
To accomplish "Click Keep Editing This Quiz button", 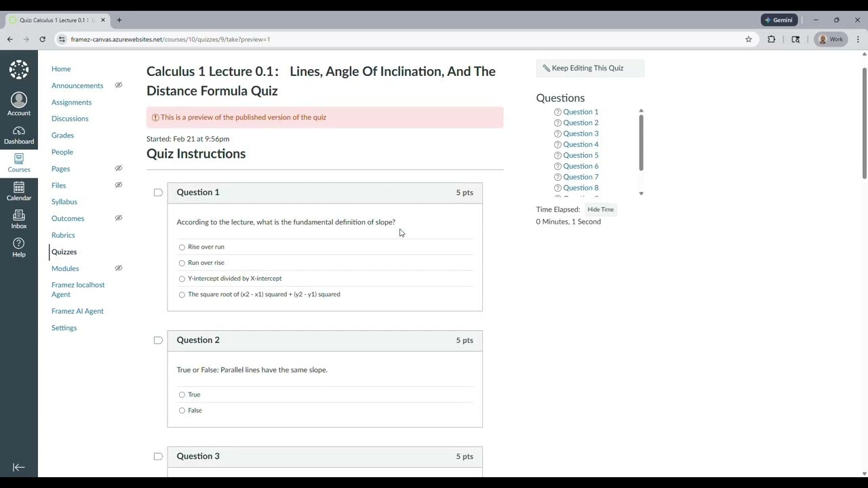I will pos(590,68).
